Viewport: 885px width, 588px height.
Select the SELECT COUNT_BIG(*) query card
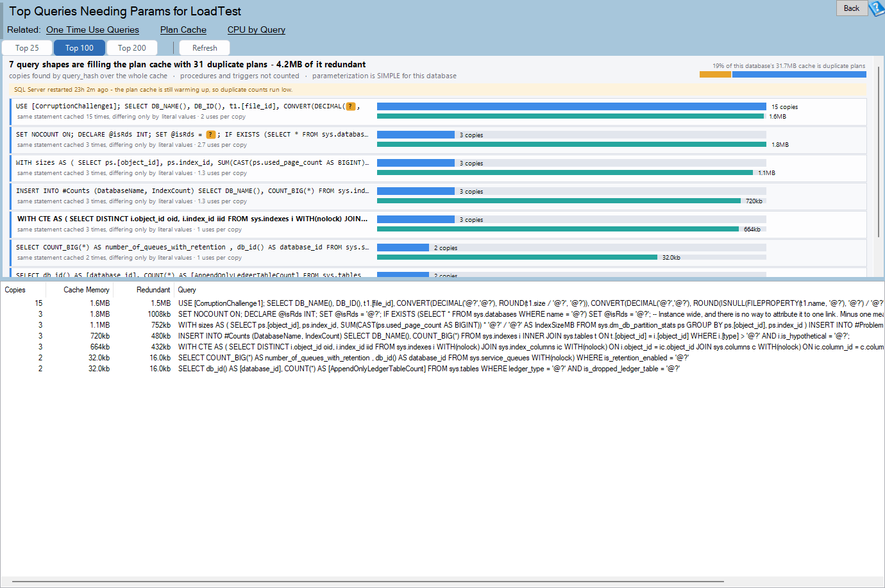[x=438, y=253]
